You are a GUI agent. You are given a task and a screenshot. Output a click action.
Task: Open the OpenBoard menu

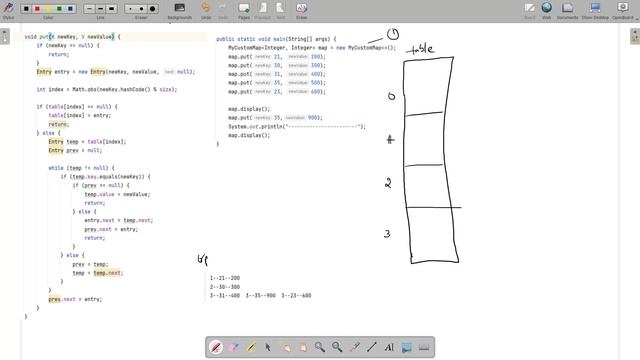(x=623, y=10)
